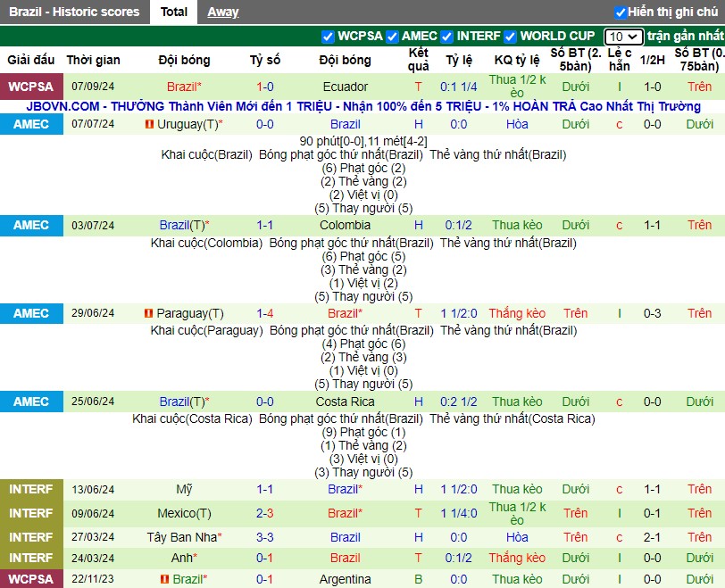The height and width of the screenshot is (588, 725).
Task: Select the Total tab
Action: coord(174,12)
